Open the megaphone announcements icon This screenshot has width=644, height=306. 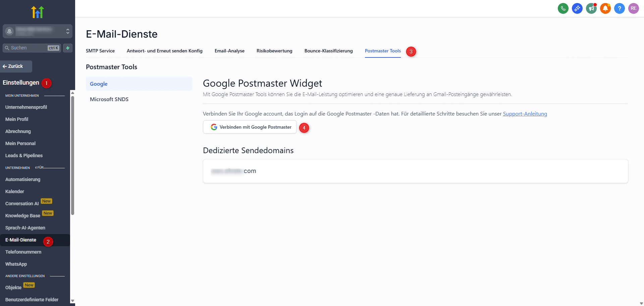coord(591,8)
